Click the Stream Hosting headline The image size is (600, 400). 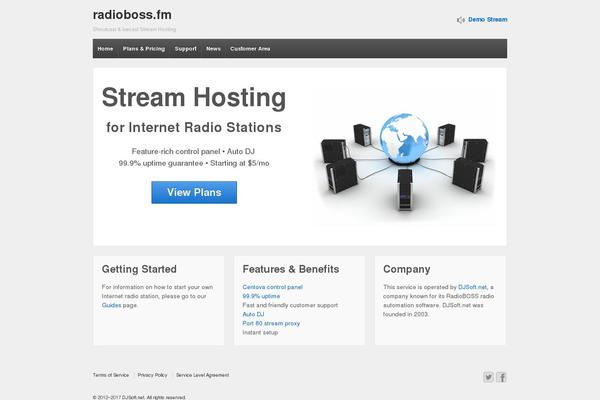[x=194, y=98]
